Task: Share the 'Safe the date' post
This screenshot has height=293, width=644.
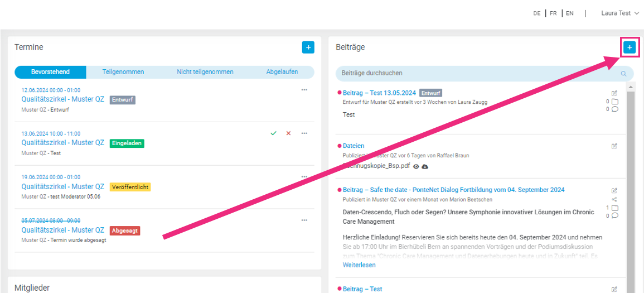Action: 614,199
